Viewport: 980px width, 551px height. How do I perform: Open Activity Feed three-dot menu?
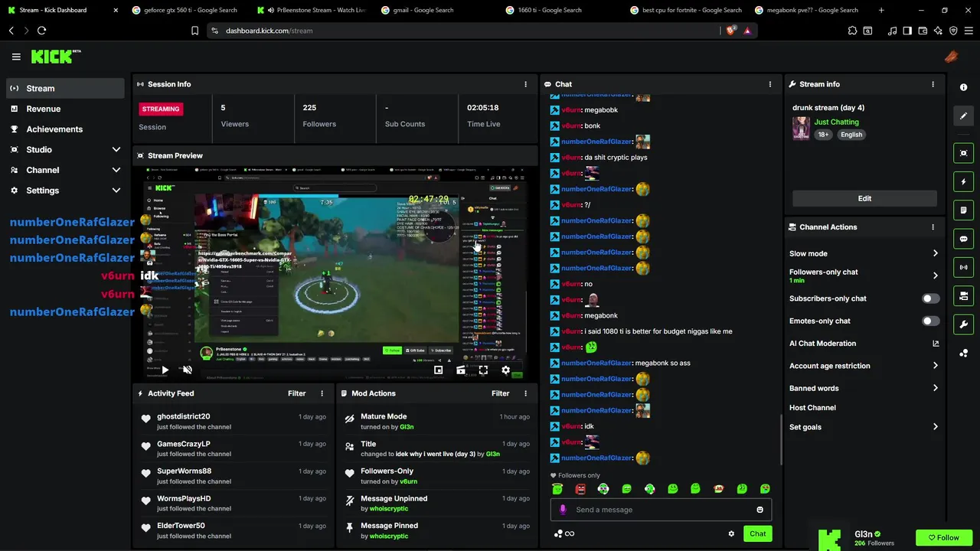(322, 393)
